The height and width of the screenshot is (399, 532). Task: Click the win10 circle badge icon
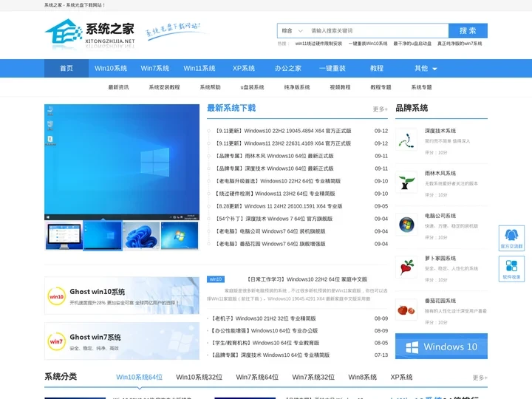(x=56, y=296)
